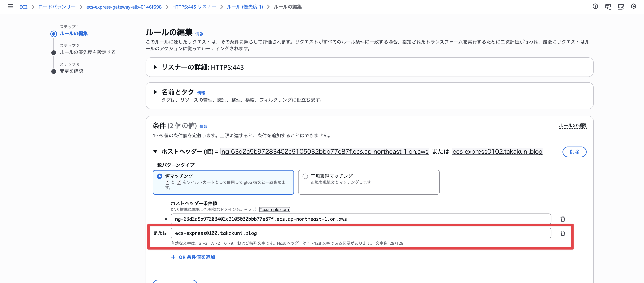The image size is (644, 283).
Task: Click the info circle icon in the header
Action: point(595,7)
